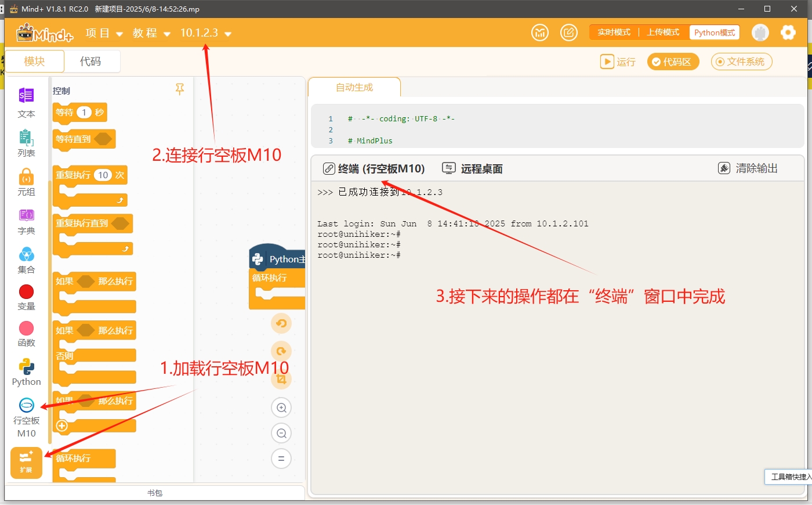Viewport: 812px width, 505px height.
Task: Select the 文本 block category
Action: pyautogui.click(x=26, y=103)
